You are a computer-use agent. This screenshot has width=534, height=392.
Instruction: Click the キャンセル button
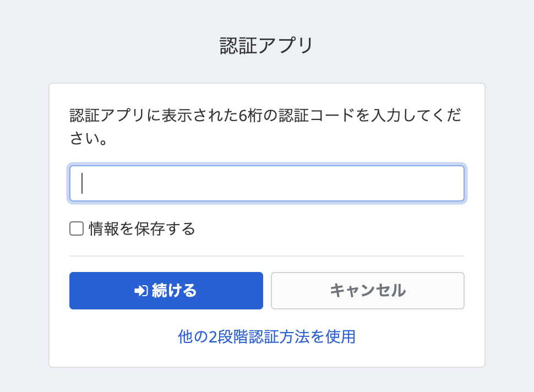click(x=367, y=291)
